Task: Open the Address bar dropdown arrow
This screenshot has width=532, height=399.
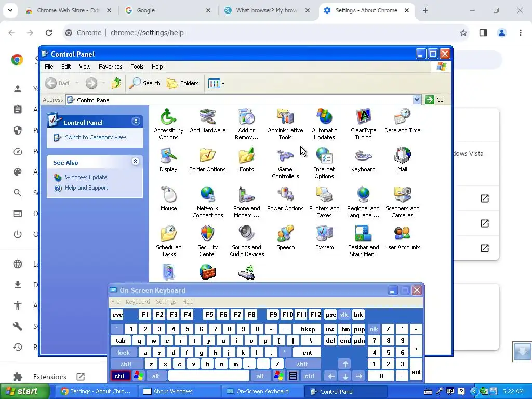Action: pos(417,100)
